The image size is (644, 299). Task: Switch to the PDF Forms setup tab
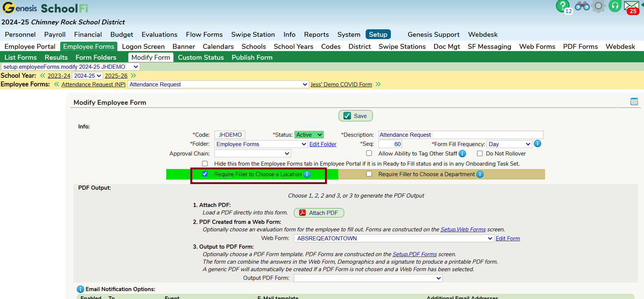pyautogui.click(x=580, y=47)
